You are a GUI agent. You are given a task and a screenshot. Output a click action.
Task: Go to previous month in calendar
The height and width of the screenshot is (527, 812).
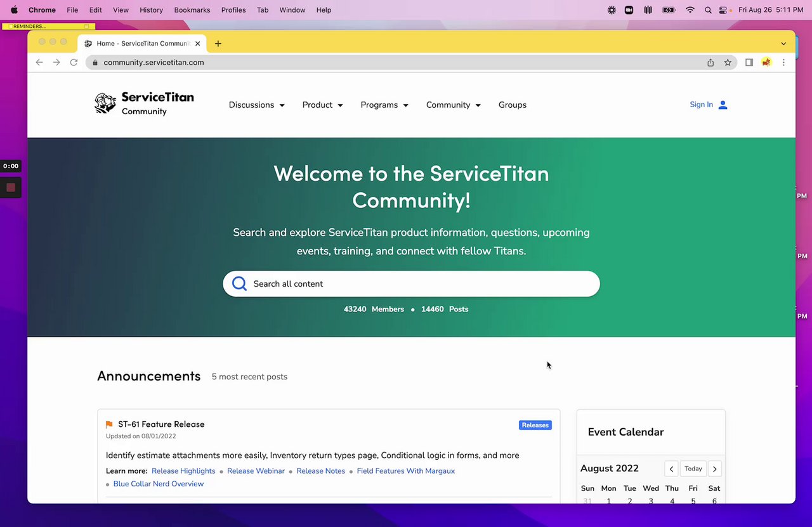click(x=671, y=469)
